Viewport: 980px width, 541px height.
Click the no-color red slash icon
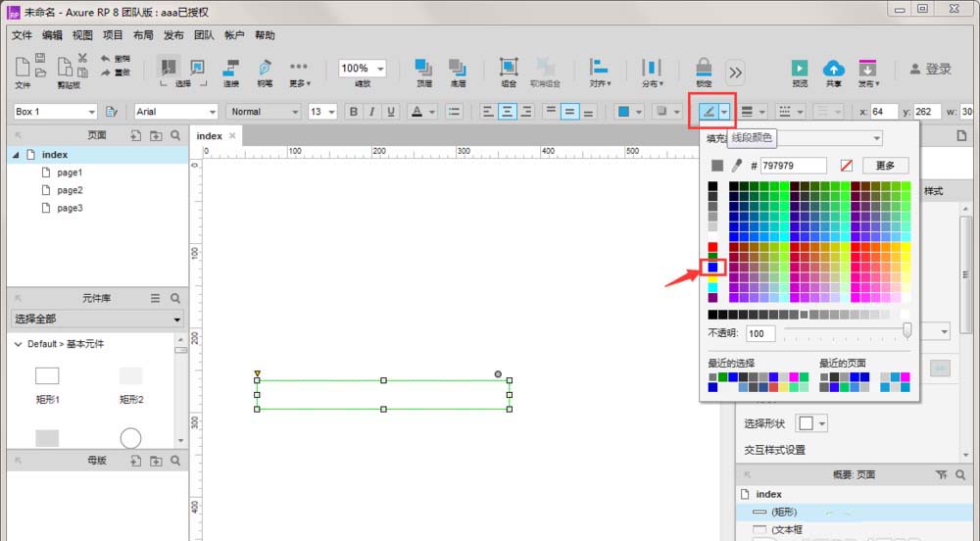pos(847,166)
